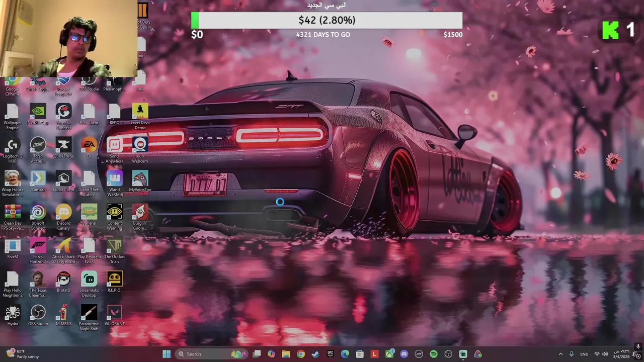Select the Iriun Webcam icon
This screenshot has width=644, height=362.
tap(140, 150)
